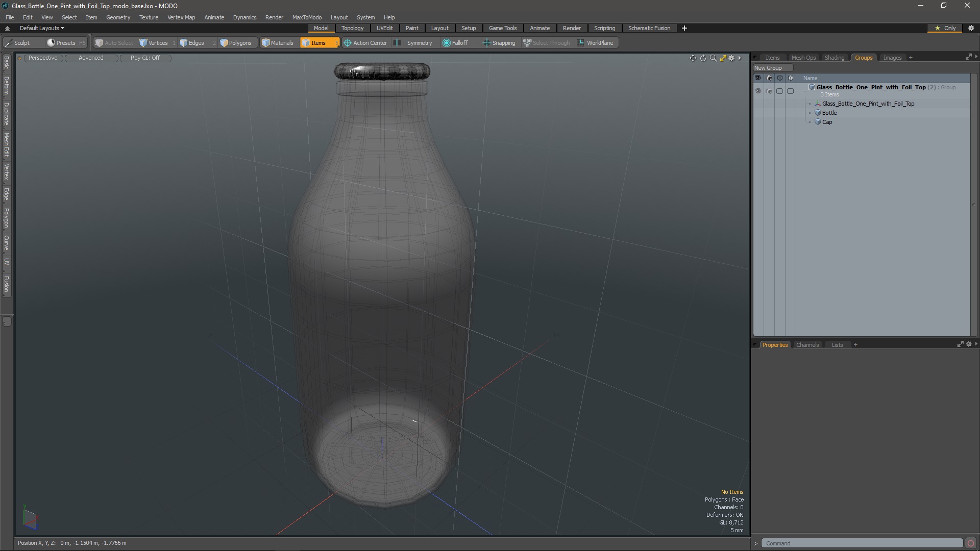Select Polygons selection mode
Screen dimensions: 980x551
[236, 43]
